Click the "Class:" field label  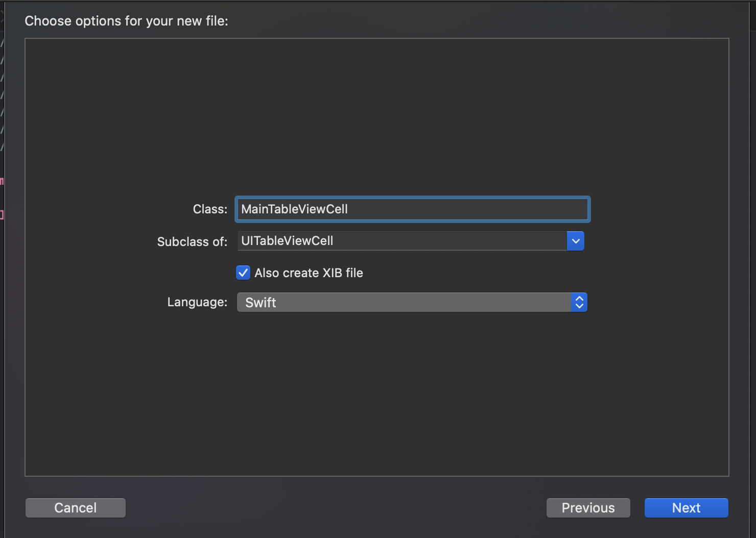click(x=210, y=209)
